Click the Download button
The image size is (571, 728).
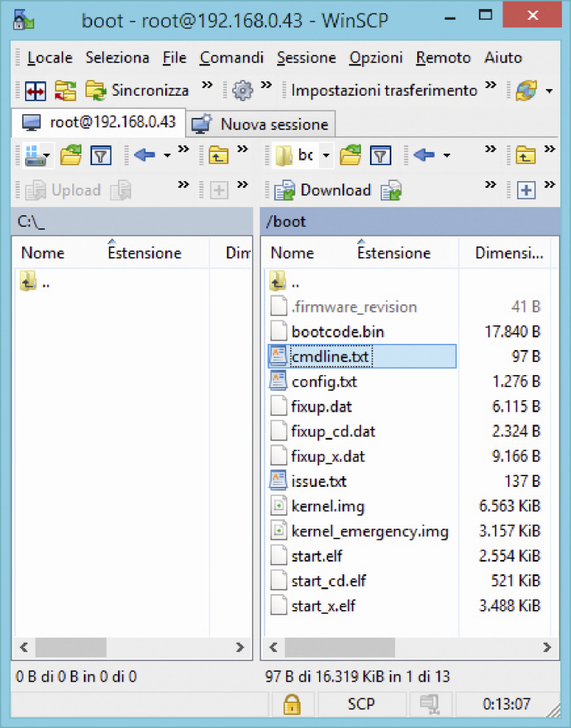(x=323, y=190)
